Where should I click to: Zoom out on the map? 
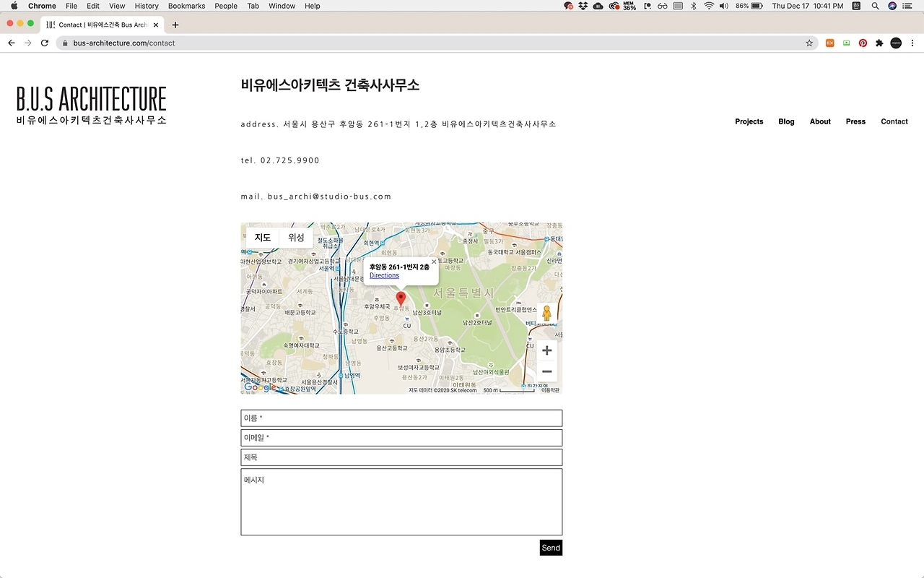point(546,371)
